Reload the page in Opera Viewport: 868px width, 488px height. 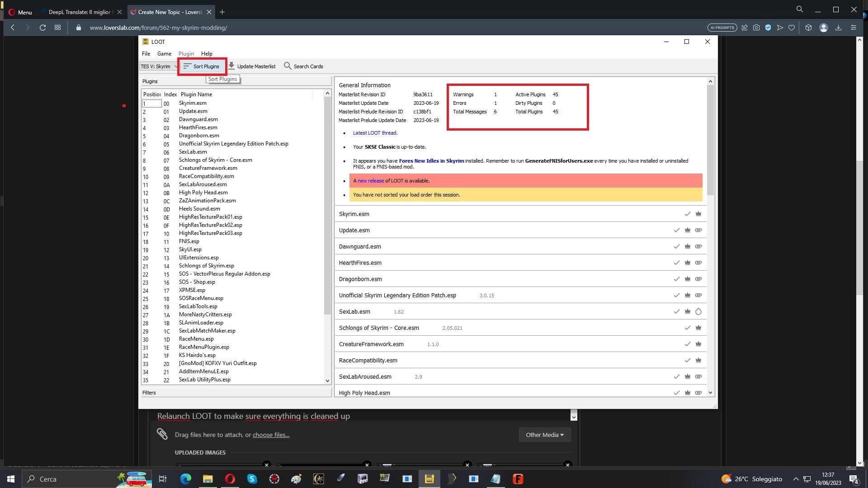point(42,28)
